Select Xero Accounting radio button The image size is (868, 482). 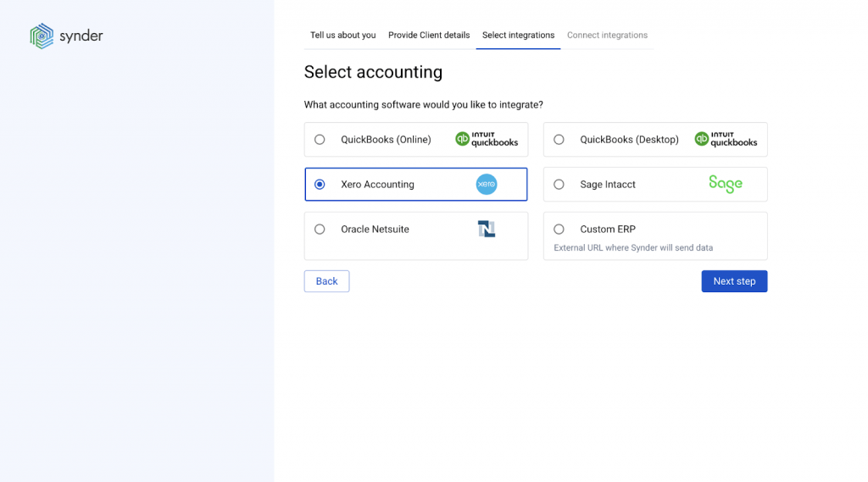(x=320, y=185)
